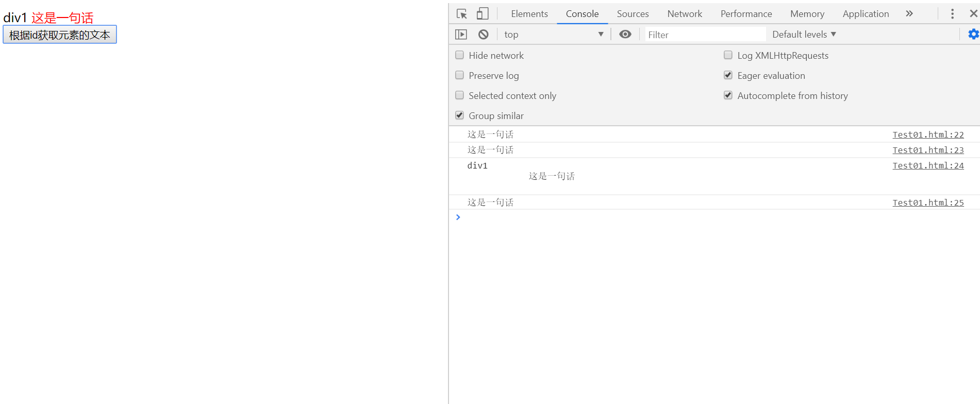
Task: Open source link Test01.html:24
Action: click(x=928, y=165)
